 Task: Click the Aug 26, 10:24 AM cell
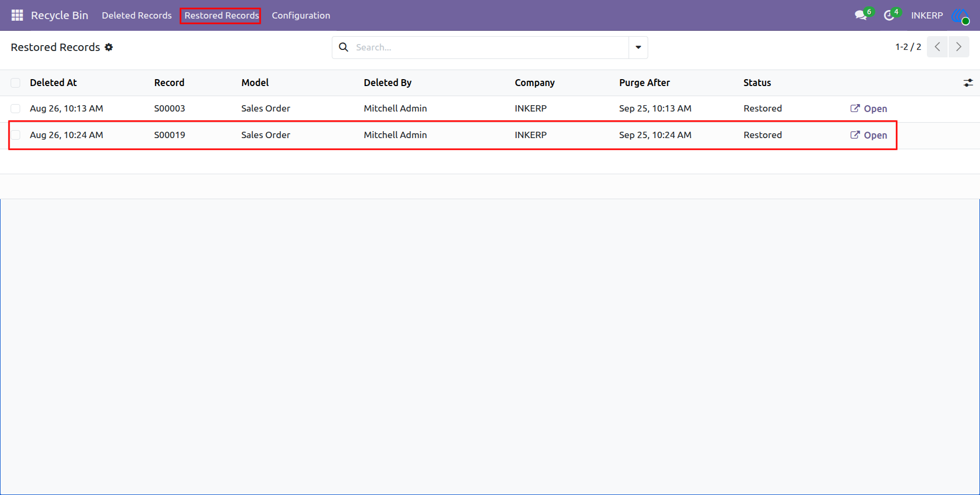(66, 135)
